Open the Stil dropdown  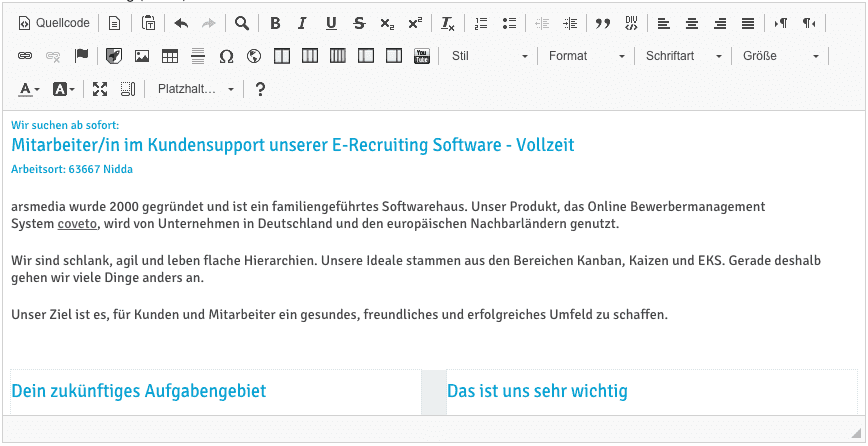click(490, 56)
